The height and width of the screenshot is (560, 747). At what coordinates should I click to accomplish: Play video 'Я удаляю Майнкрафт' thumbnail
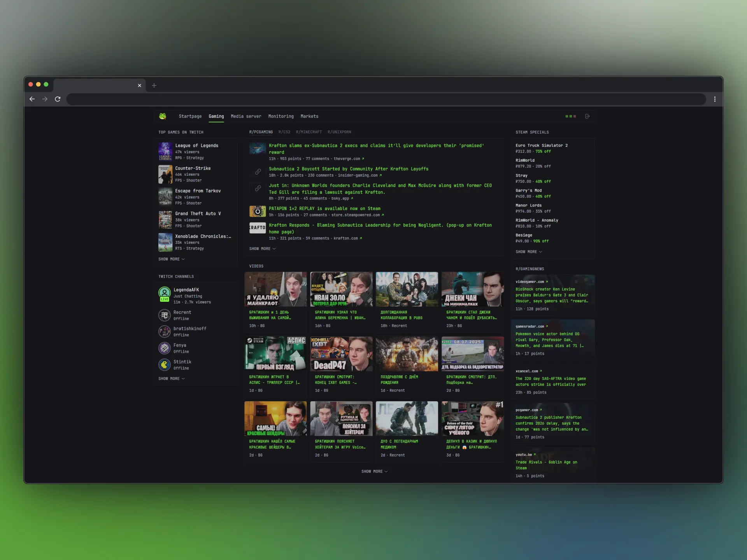click(x=275, y=289)
